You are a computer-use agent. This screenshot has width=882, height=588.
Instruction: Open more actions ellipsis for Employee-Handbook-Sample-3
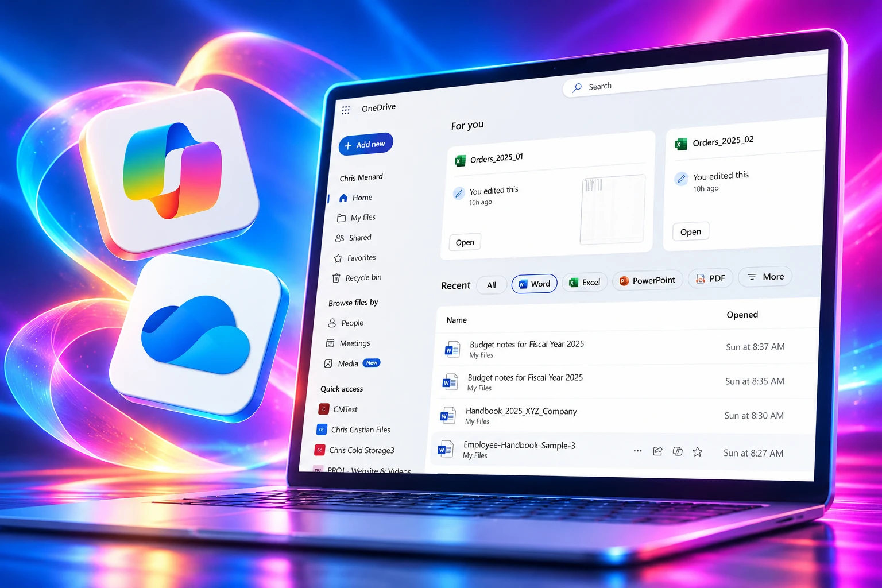tap(637, 451)
